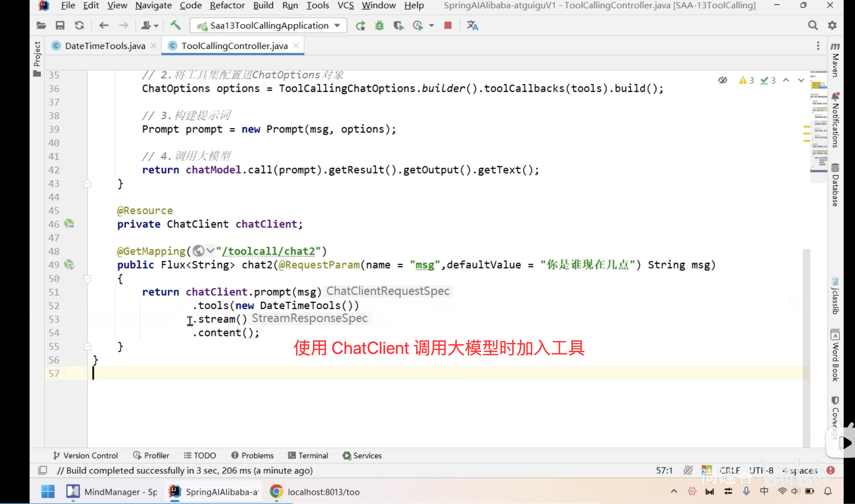Toggle reader mode eye icon in editor
This screenshot has height=504, width=855.
click(722, 81)
